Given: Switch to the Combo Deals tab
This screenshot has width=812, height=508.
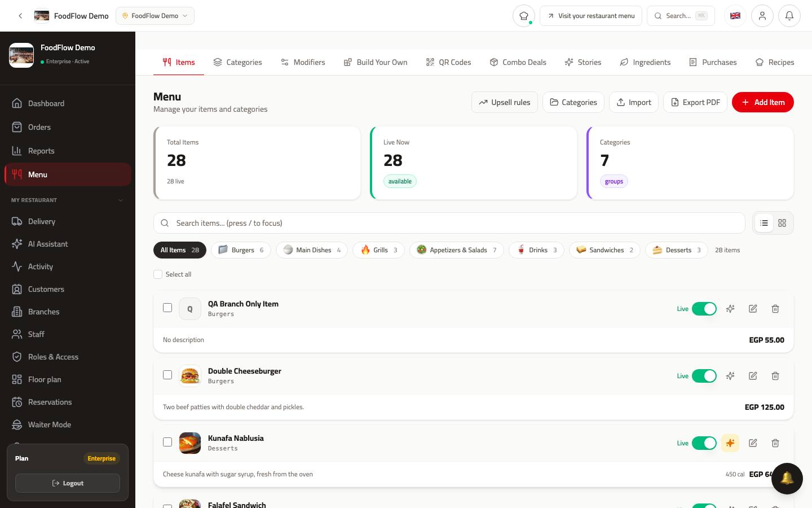Looking at the screenshot, I should pos(518,62).
